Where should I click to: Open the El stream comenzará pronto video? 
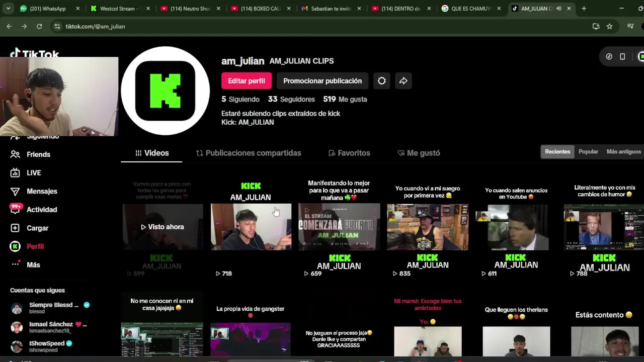(339, 227)
